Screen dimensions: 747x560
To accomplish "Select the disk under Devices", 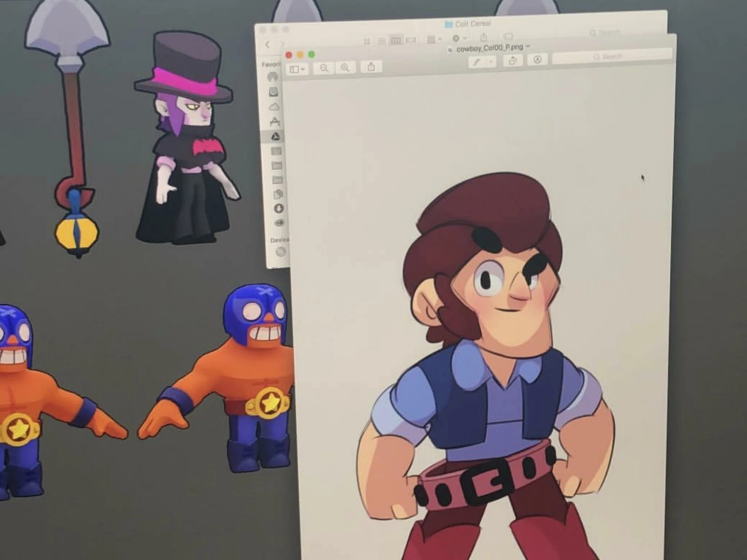I will [281, 252].
